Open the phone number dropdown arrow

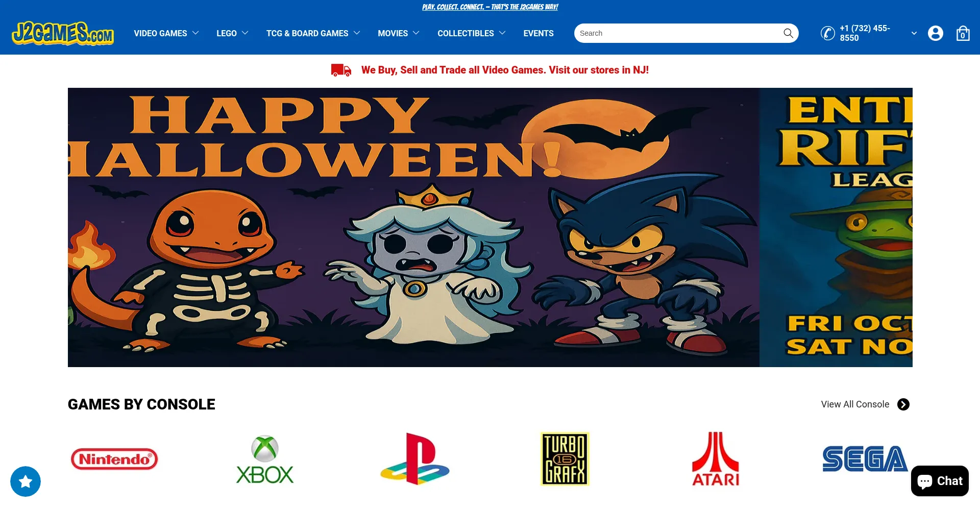coord(914,33)
